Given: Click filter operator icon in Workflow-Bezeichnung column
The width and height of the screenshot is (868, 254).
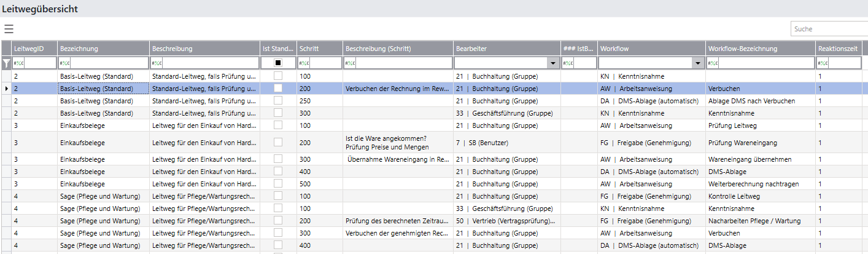Looking at the screenshot, I should point(713,63).
